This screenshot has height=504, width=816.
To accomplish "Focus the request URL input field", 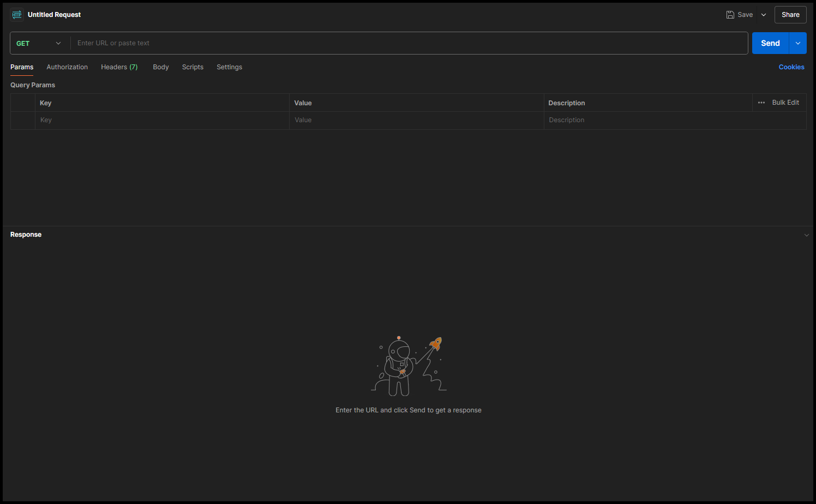I will pyautogui.click(x=409, y=43).
